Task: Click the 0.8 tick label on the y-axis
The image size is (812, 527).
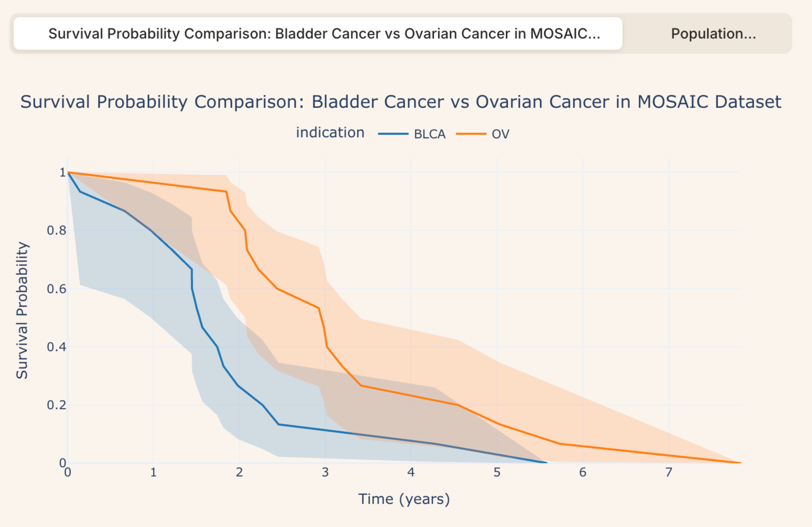Action: tap(57, 231)
